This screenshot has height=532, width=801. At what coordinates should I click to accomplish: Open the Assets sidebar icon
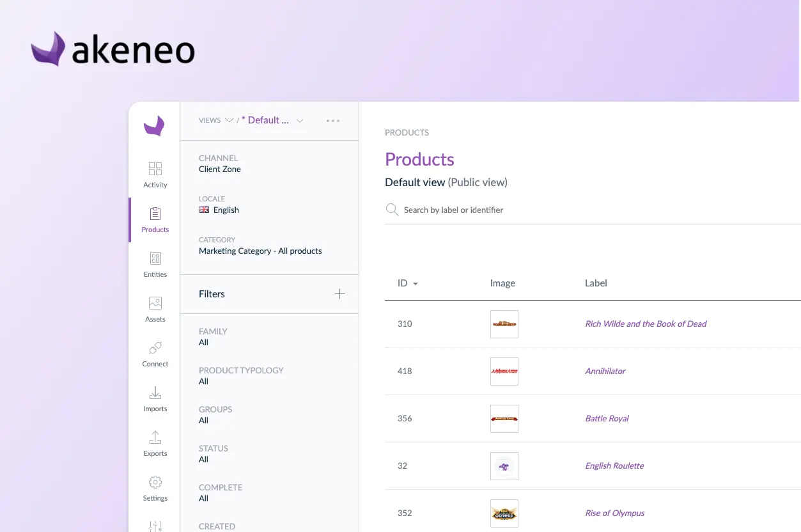click(155, 303)
